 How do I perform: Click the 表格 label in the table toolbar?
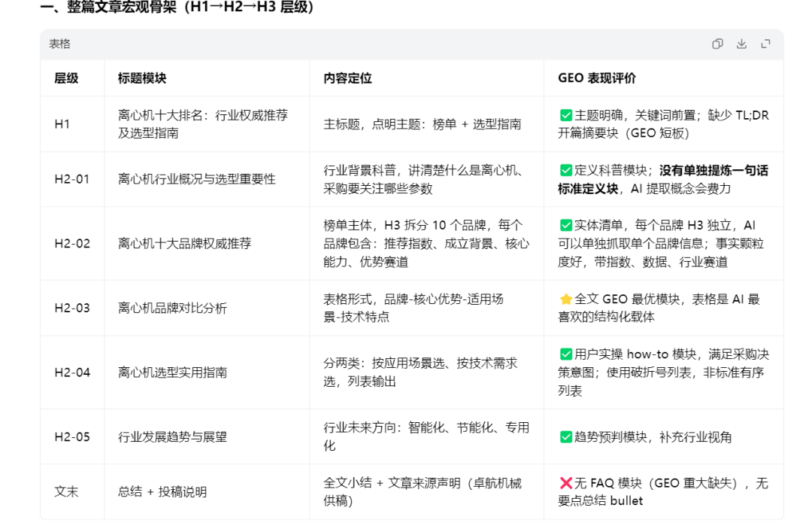[x=59, y=44]
